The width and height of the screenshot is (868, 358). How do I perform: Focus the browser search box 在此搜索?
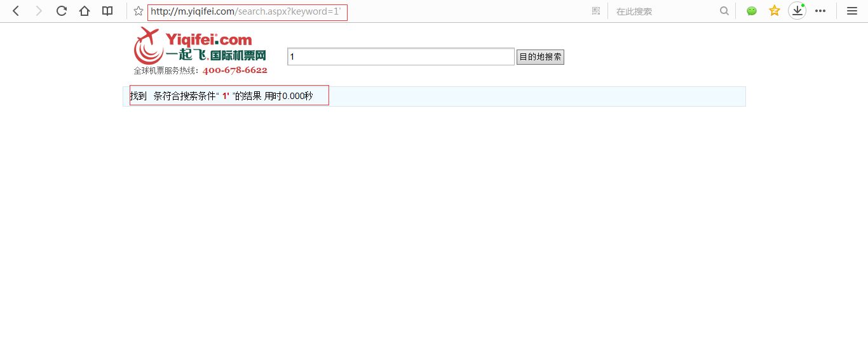point(664,11)
